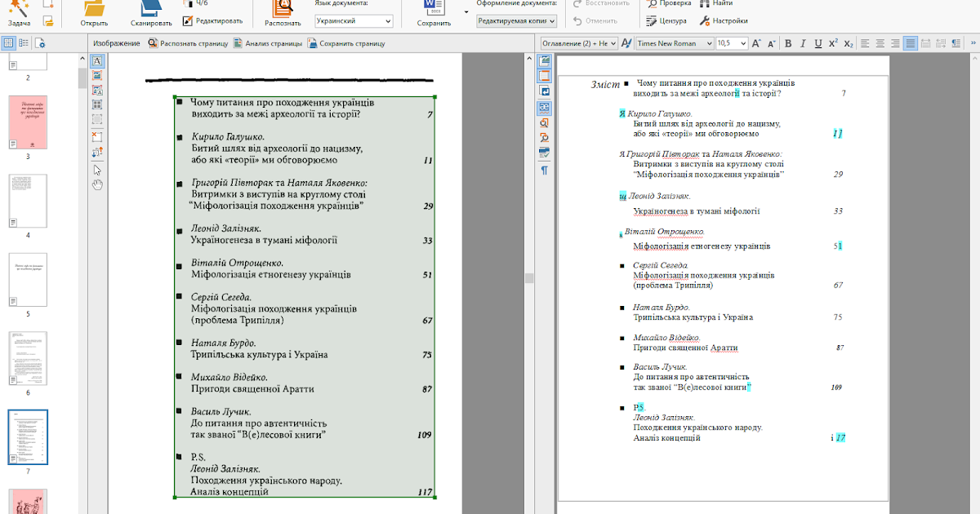
Task: Select the text area drawing tool
Action: coord(97,61)
